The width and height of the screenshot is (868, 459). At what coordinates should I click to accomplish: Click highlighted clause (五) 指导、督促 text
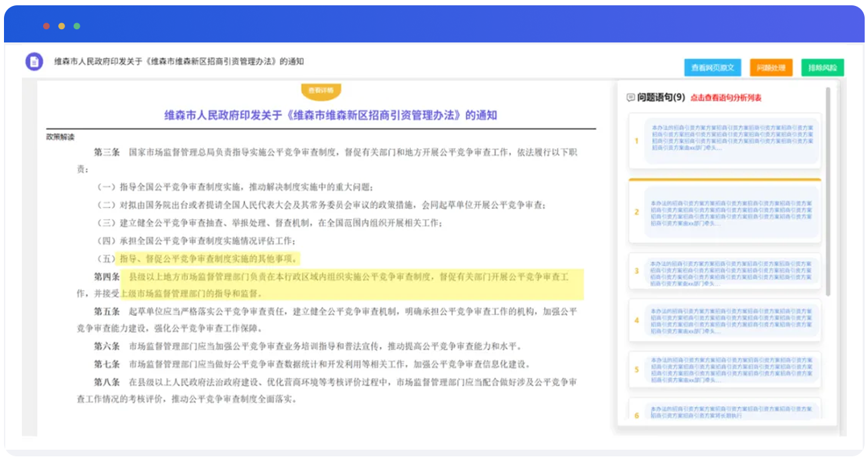[x=208, y=258]
